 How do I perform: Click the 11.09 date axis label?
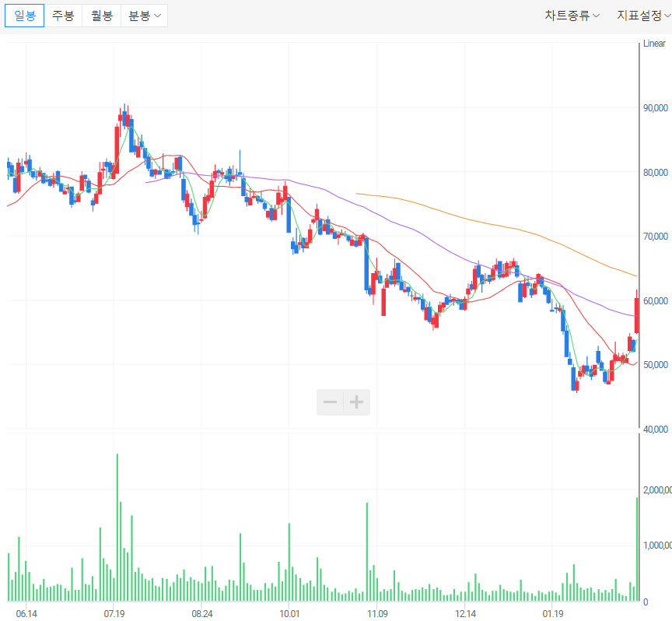[x=377, y=614]
